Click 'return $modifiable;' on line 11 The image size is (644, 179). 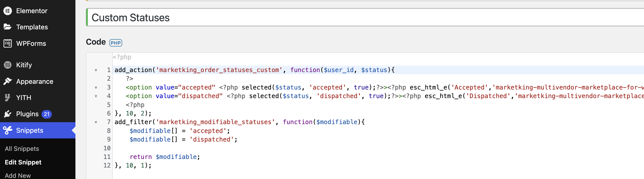[x=165, y=157]
